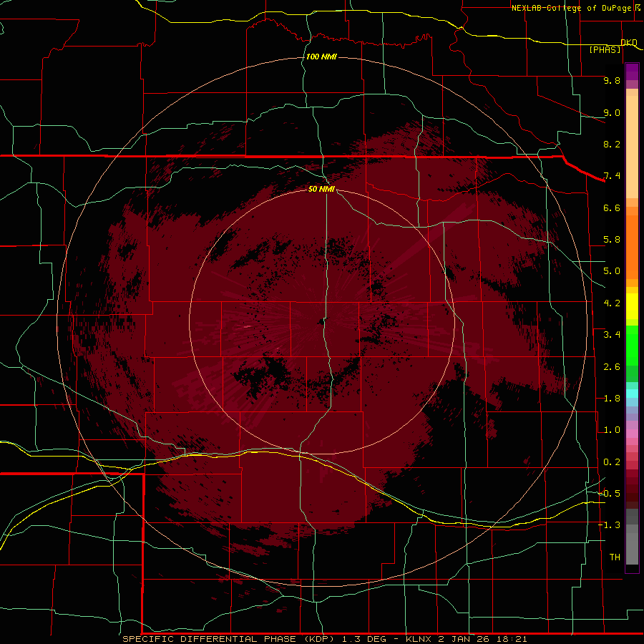Image resolution: width=644 pixels, height=644 pixels.
Task: Click the 8.2 value on color scale
Action: pos(612,144)
